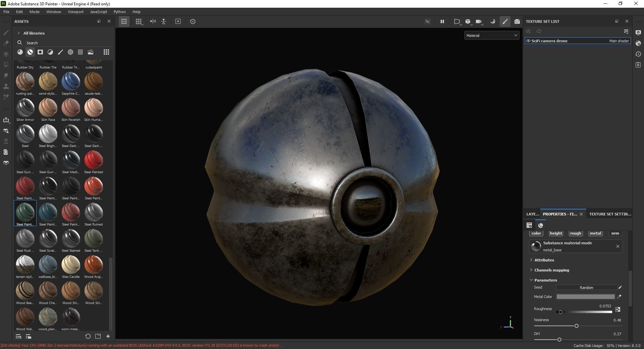Open the Iray render mode icon
Viewport: 644px width, 349px height.
(493, 21)
